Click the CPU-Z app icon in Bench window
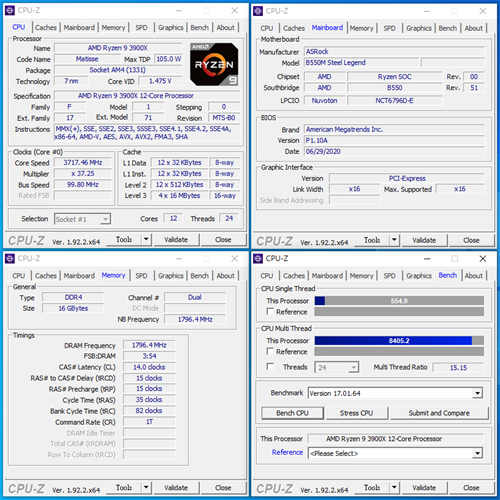 [x=258, y=259]
